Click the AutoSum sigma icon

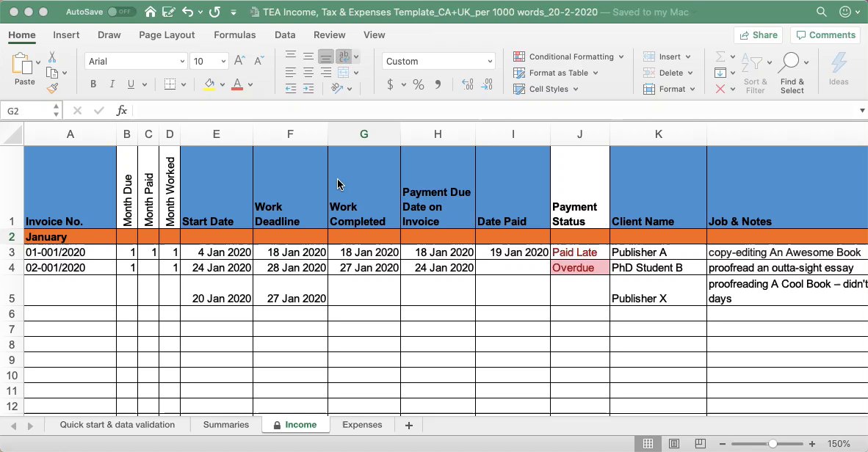point(720,56)
